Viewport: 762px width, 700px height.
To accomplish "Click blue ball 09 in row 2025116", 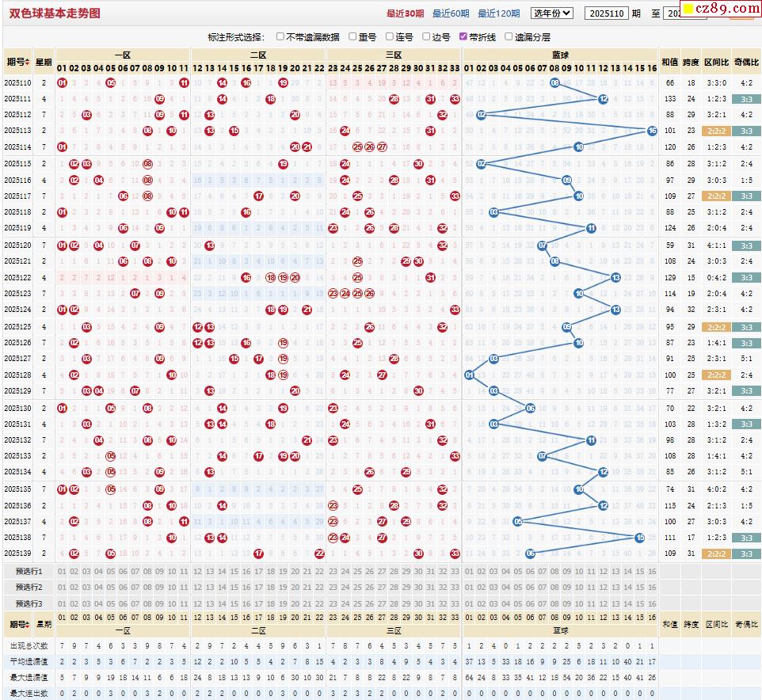I will pyautogui.click(x=566, y=181).
